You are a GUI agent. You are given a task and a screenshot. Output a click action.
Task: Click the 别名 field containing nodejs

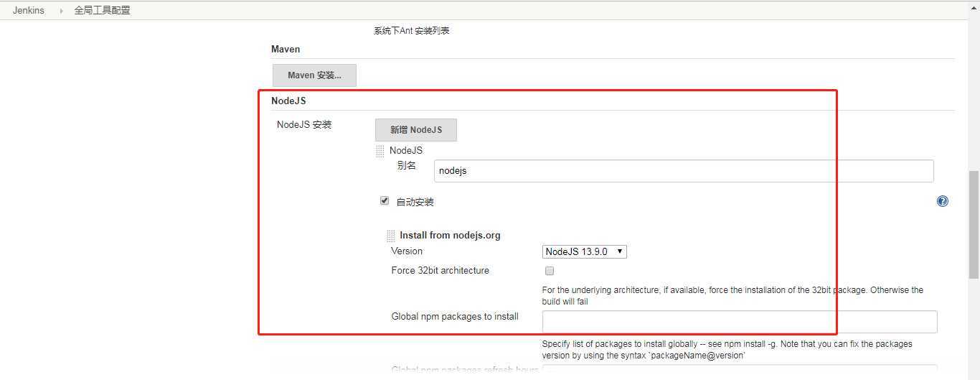(684, 171)
